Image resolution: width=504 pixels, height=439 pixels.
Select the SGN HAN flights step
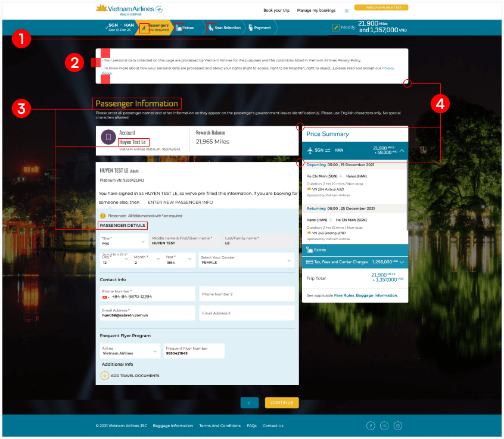[120, 27]
